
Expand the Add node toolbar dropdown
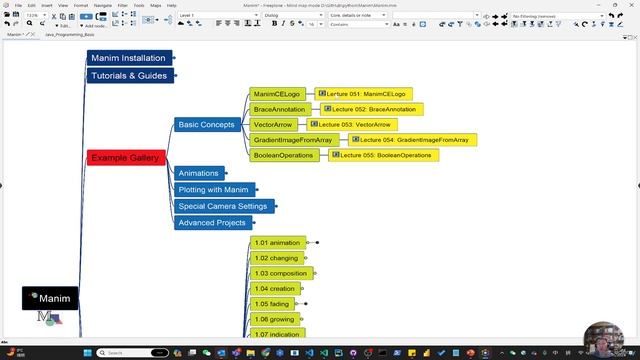[x=93, y=26]
